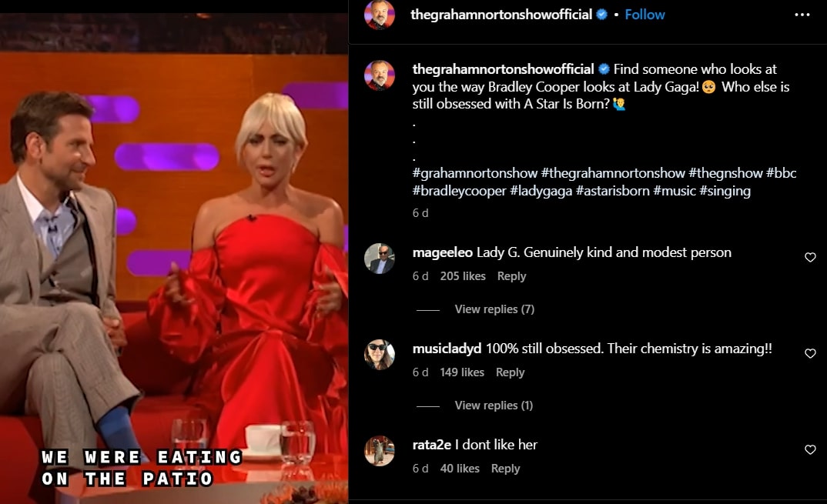Open the #astarisborn hashtag link
The height and width of the screenshot is (504, 827).
pos(612,191)
